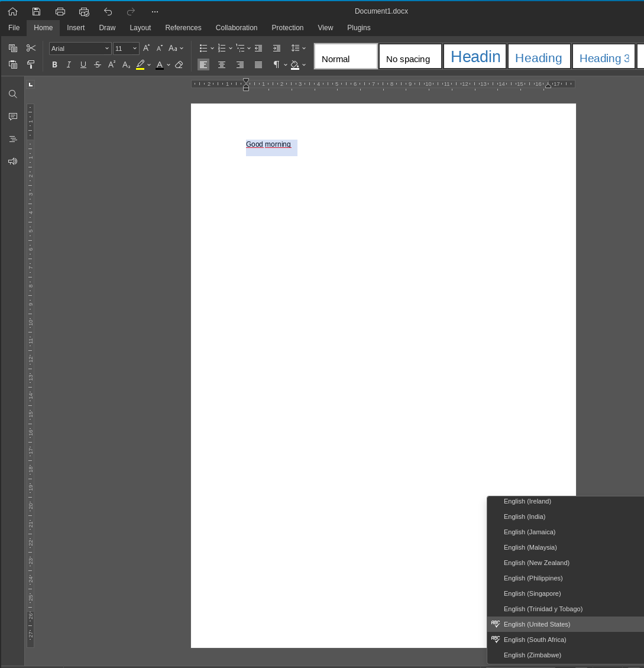Image resolution: width=644 pixels, height=668 pixels.
Task: Click the Redo arrow icon
Action: click(131, 11)
